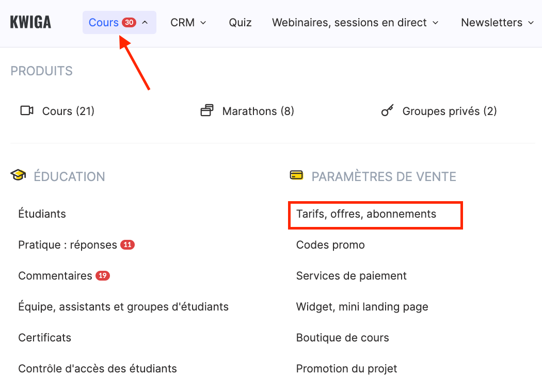This screenshot has height=392, width=542.
Task: Click the KWIGA logo
Action: [30, 23]
